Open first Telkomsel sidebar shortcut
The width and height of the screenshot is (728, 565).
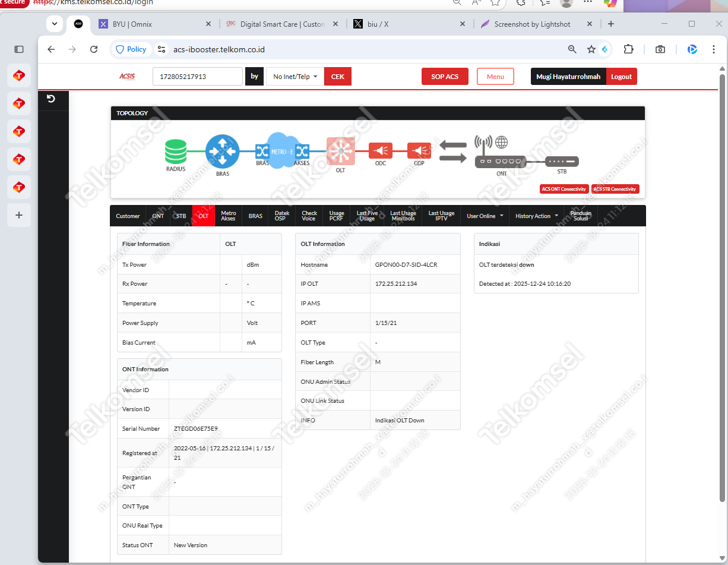19,75
